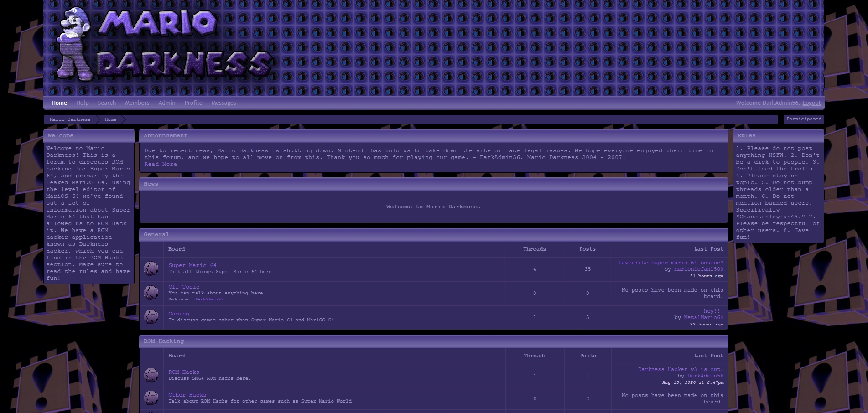Open the Messages menu item
868x413 pixels.
[x=224, y=103]
